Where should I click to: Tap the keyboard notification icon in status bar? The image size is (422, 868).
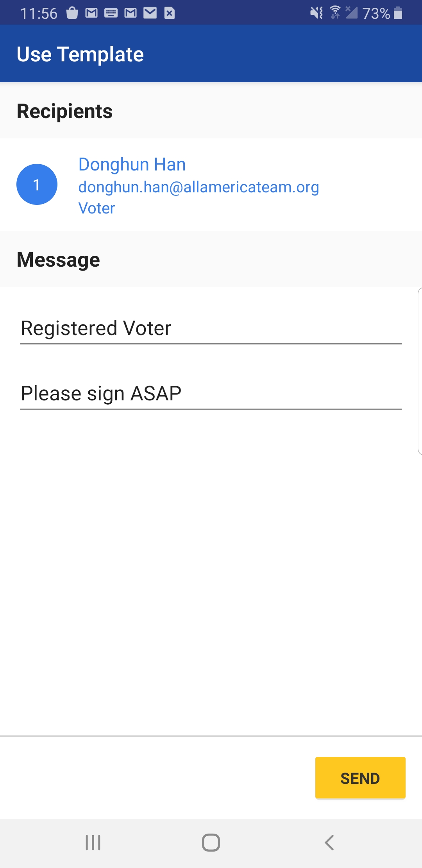coord(111,13)
